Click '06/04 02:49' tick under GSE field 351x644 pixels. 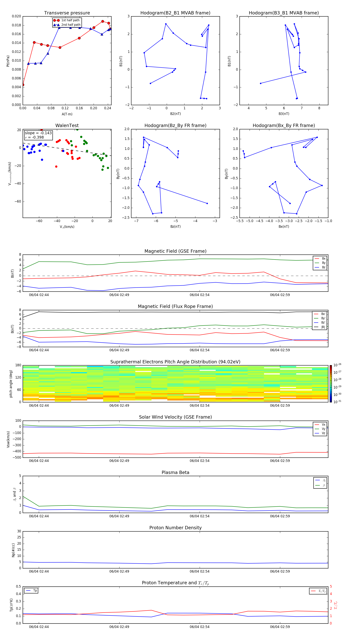[x=119, y=295]
